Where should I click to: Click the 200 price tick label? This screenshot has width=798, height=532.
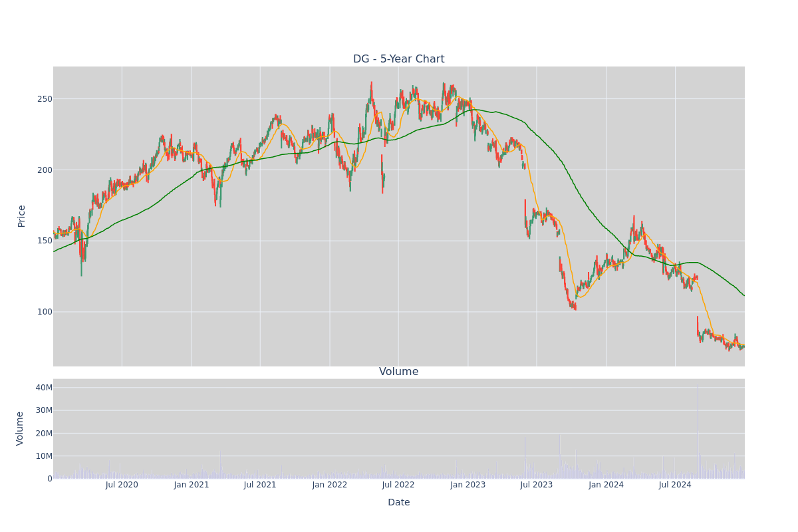(45, 170)
